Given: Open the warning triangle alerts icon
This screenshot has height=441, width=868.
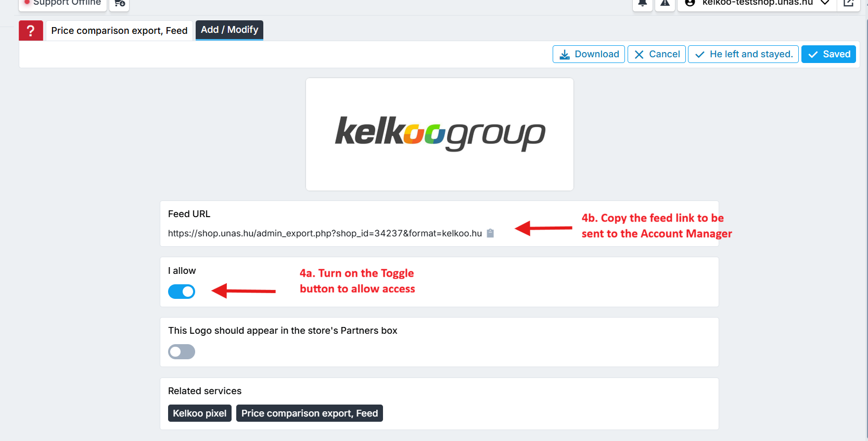Looking at the screenshot, I should 665,4.
